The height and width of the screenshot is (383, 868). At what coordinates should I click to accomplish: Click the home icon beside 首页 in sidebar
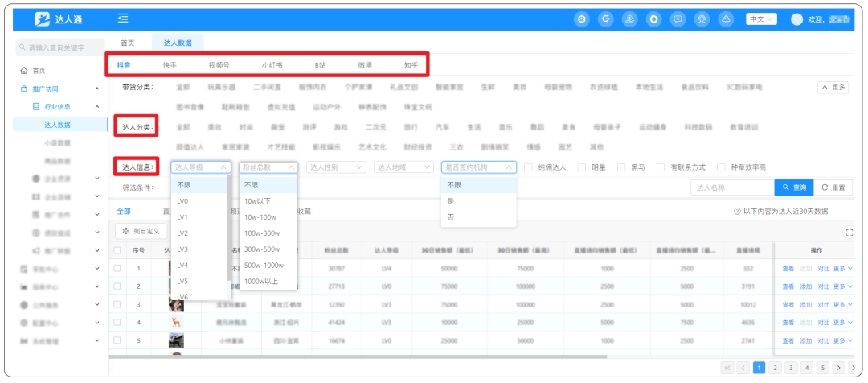[x=24, y=71]
